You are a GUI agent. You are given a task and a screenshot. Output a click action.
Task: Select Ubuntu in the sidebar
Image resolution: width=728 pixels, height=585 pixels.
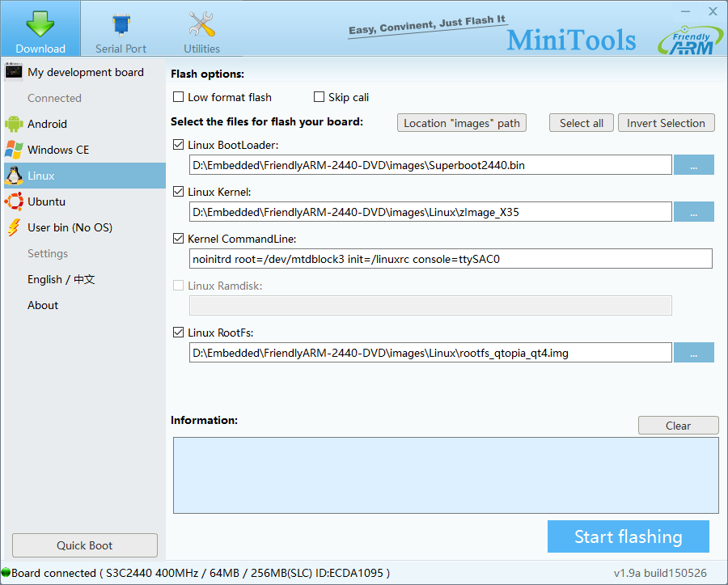click(85, 201)
